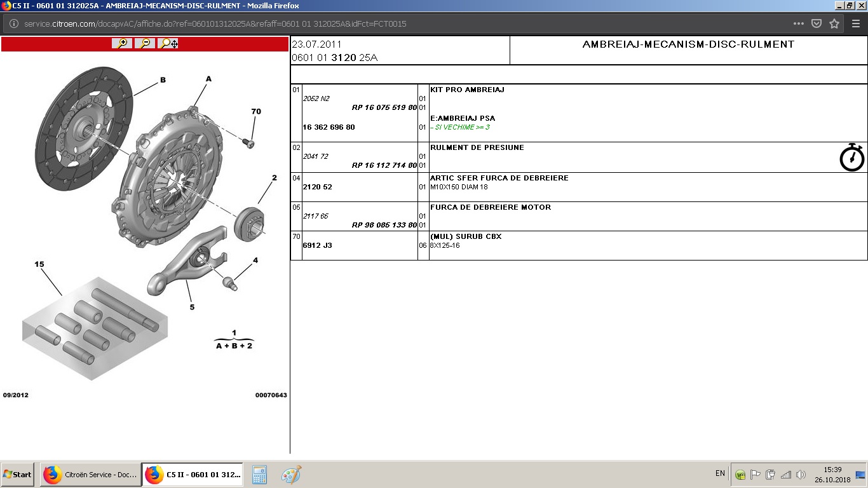The height and width of the screenshot is (488, 868).
Task: Click the reference 0601 01 3120 25A
Action: (x=335, y=58)
